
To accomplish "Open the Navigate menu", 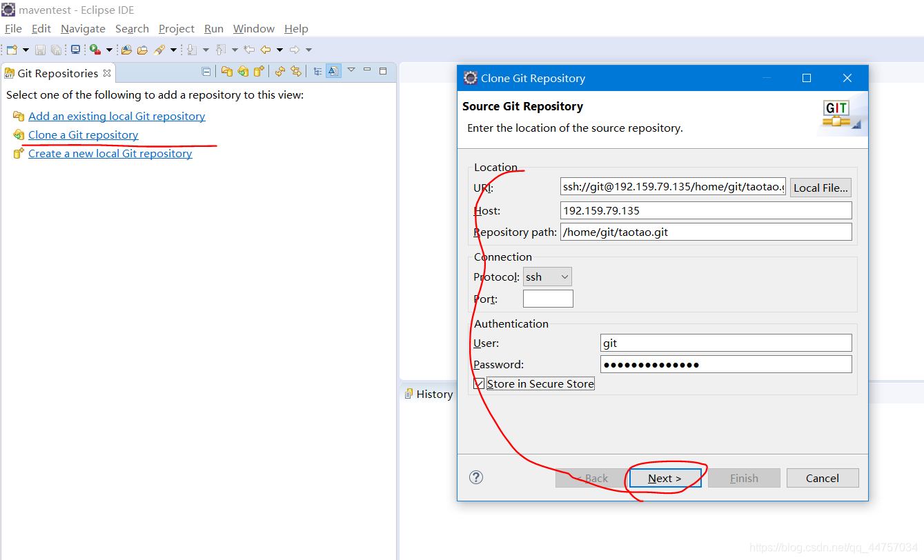I will point(83,28).
